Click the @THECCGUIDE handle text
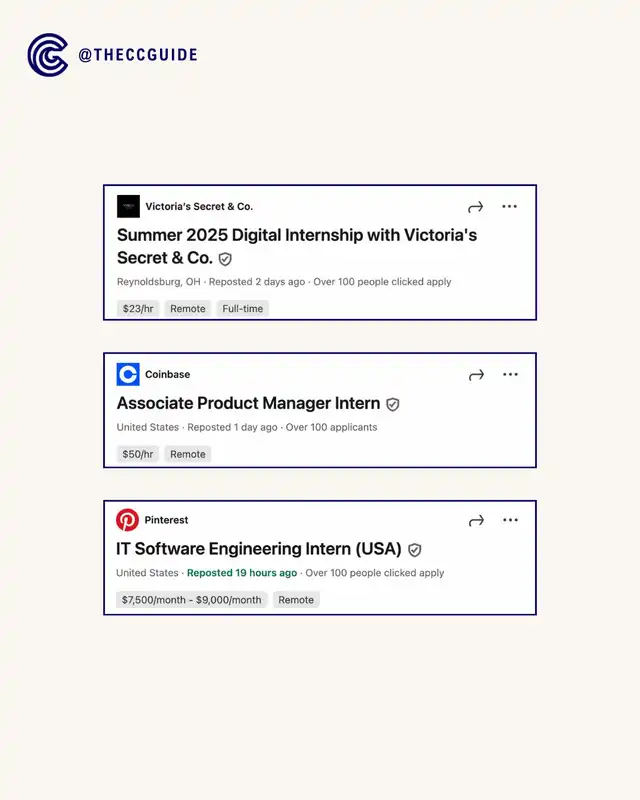This screenshot has height=800, width=640. pos(138,55)
